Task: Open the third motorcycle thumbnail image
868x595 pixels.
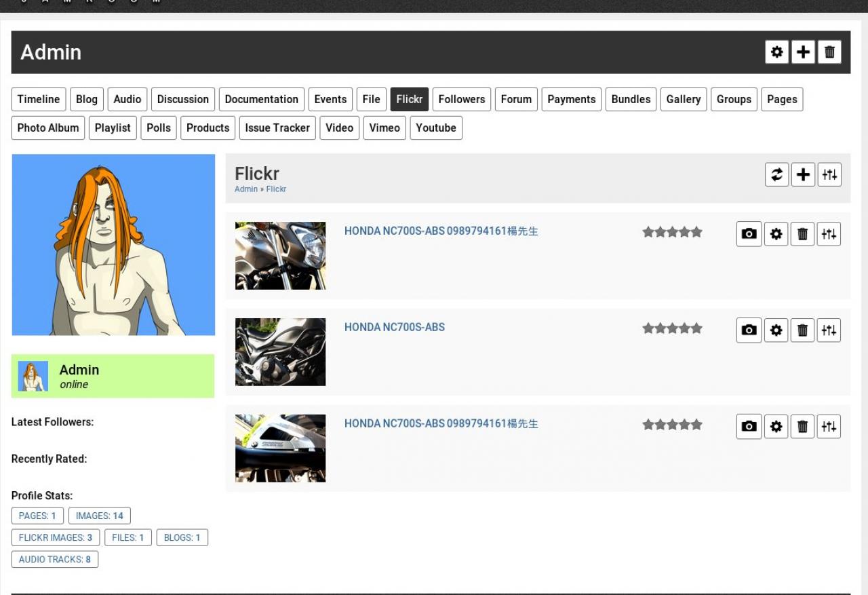Action: (x=280, y=448)
